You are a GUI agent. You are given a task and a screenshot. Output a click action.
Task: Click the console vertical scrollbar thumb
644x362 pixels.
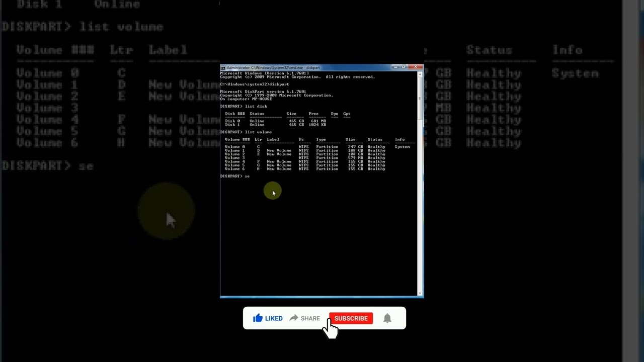click(420, 98)
